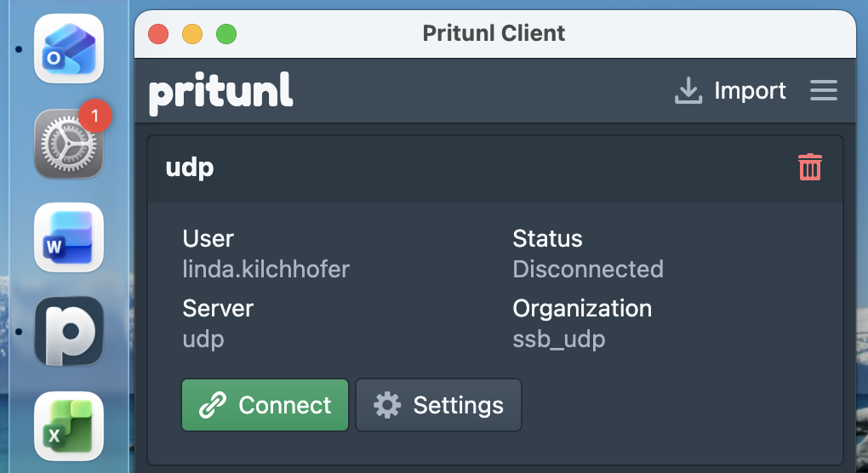Open System Settings with update badge
The height and width of the screenshot is (473, 868).
click(x=68, y=144)
